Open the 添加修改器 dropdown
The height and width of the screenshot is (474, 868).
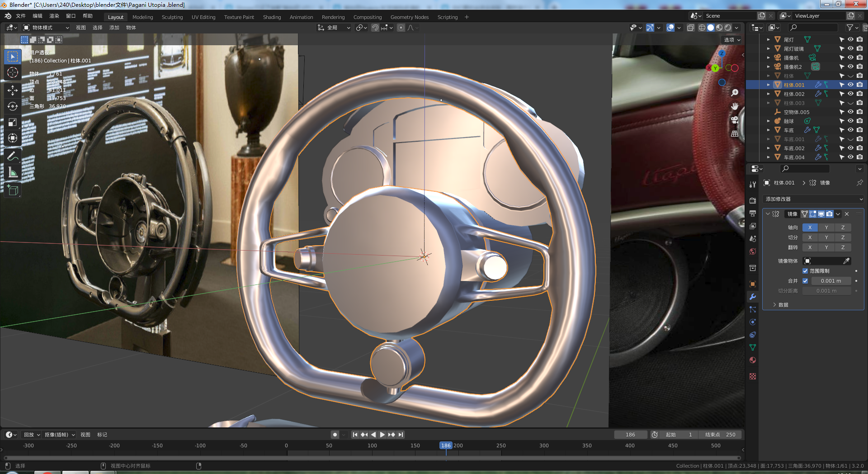point(813,199)
